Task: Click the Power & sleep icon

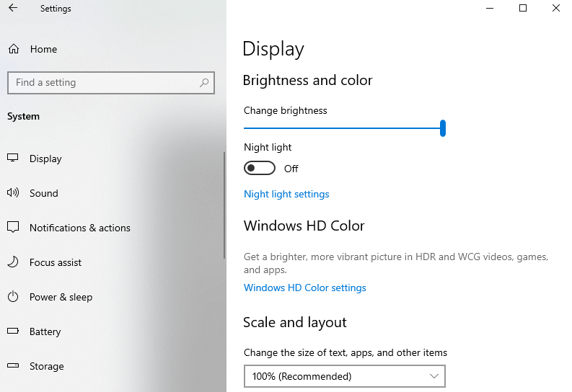Action: click(x=13, y=297)
